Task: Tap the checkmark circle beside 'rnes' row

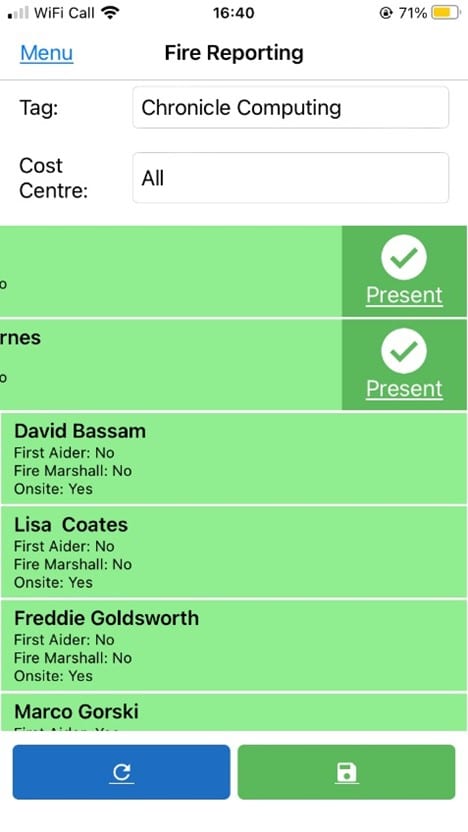Action: 404,351
